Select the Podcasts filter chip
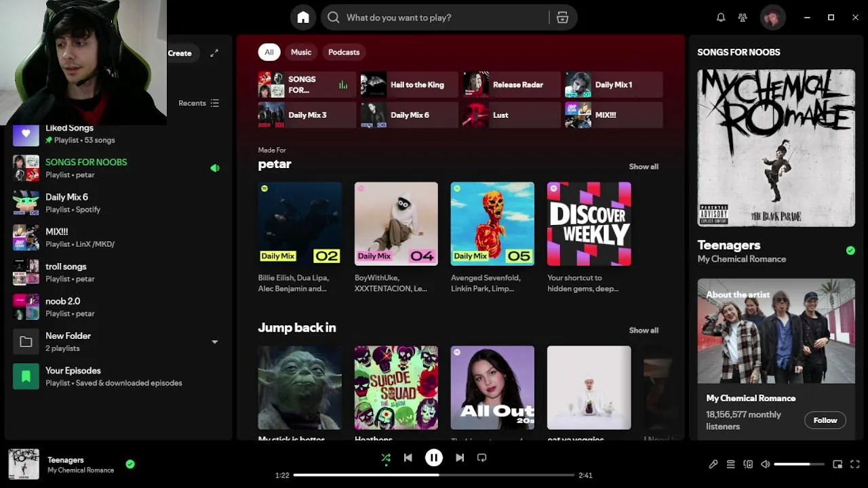The image size is (868, 488). [344, 52]
